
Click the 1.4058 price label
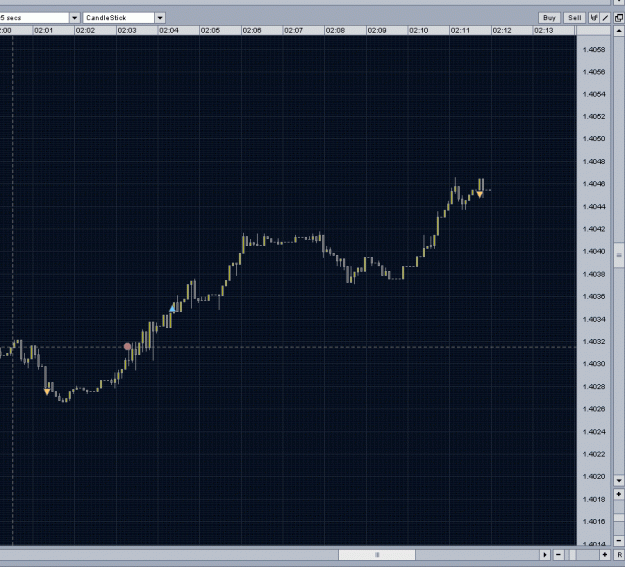[x=594, y=49]
